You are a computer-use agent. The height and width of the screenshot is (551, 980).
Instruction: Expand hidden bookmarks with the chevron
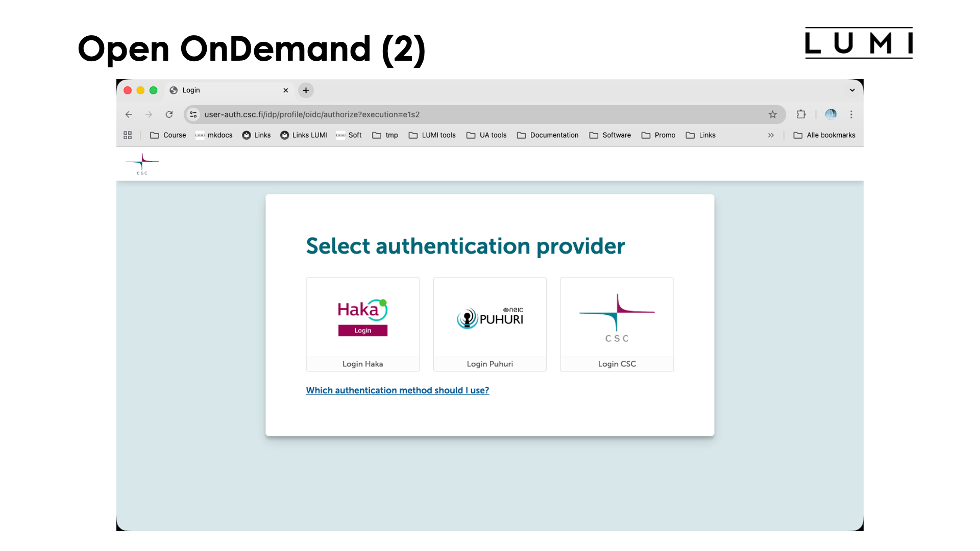(771, 135)
